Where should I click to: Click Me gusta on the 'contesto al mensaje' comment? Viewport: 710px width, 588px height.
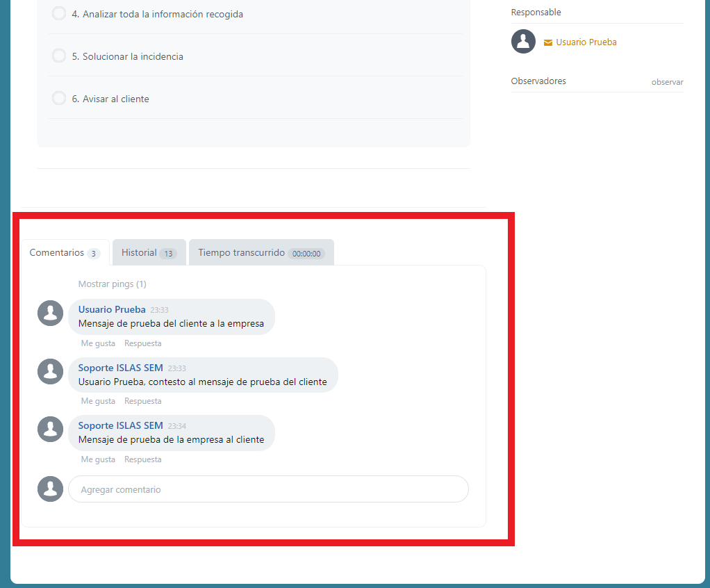98,401
